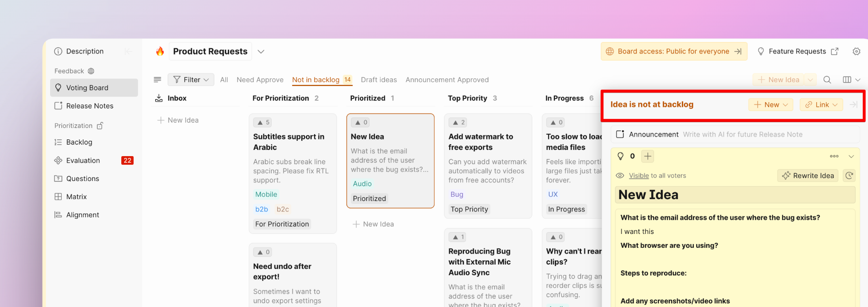Expand the Product Requests board dropdown
The width and height of the screenshot is (868, 307).
coord(261,52)
